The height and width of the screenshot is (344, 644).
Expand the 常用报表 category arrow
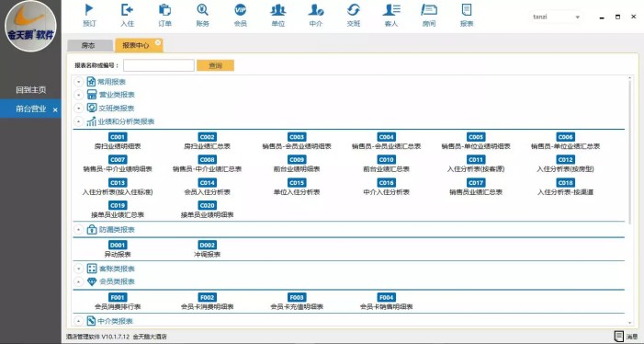(78, 82)
